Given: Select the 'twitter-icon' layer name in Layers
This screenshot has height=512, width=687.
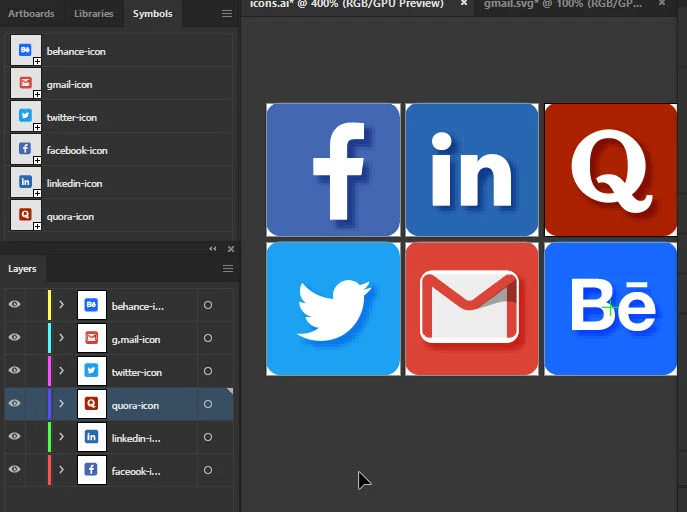Looking at the screenshot, I should pyautogui.click(x=137, y=372).
